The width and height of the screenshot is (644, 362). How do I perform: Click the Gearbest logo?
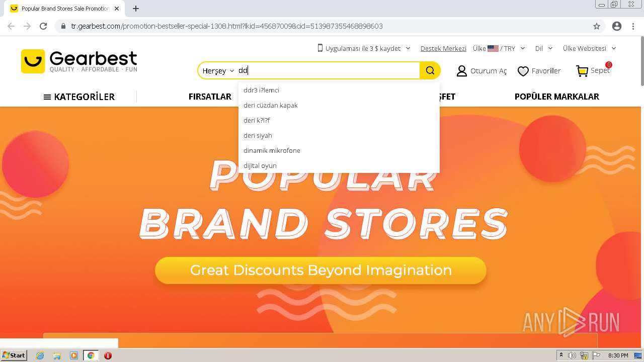[79, 61]
